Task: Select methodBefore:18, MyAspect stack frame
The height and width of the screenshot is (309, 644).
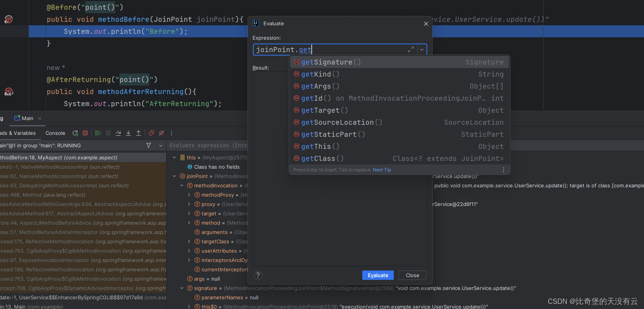Action: (x=83, y=157)
